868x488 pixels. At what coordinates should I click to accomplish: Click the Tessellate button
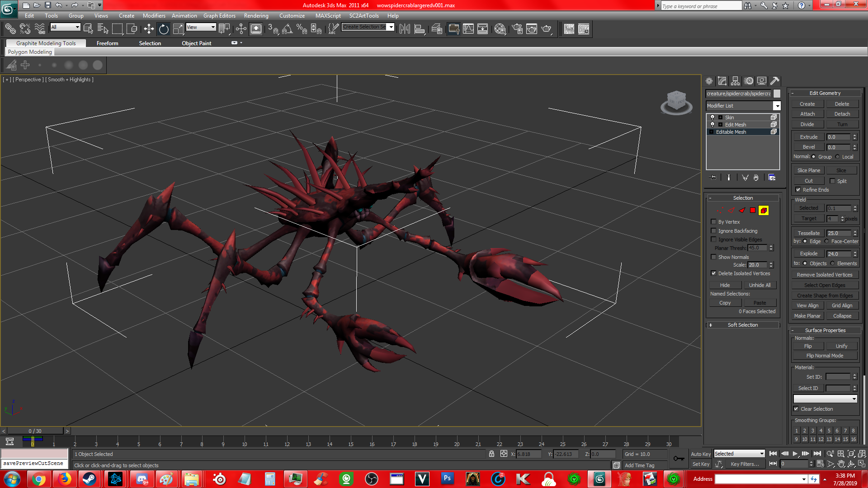coord(808,233)
